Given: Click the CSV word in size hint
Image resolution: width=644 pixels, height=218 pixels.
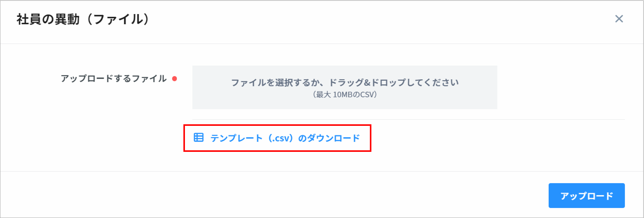Looking at the screenshot, I should [x=366, y=94].
